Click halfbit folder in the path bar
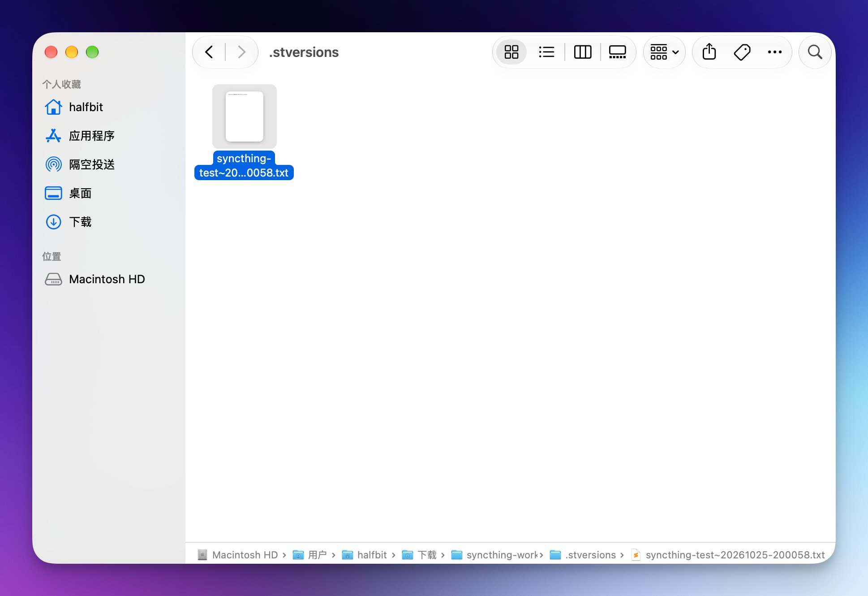Screen dimensions: 868x596 [365, 555]
